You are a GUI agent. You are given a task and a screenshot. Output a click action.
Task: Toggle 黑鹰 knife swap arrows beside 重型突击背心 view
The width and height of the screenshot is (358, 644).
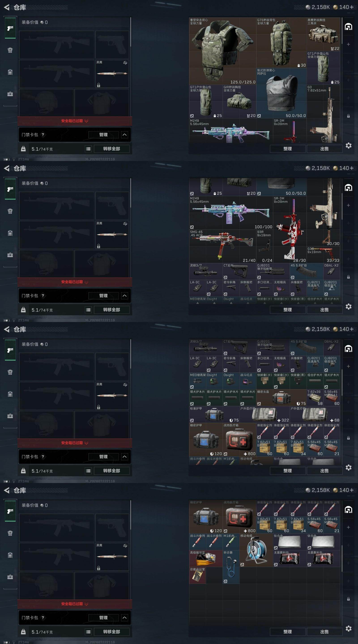tap(125, 63)
